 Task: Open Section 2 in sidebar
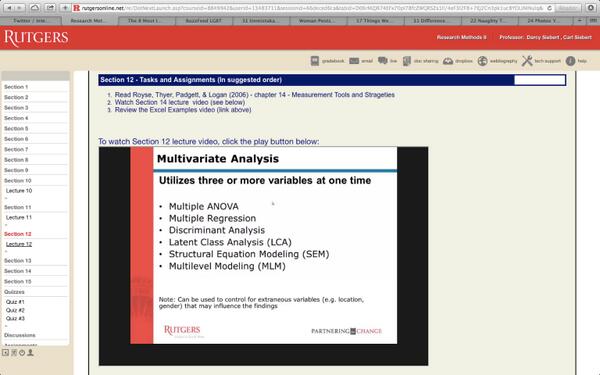click(x=16, y=97)
